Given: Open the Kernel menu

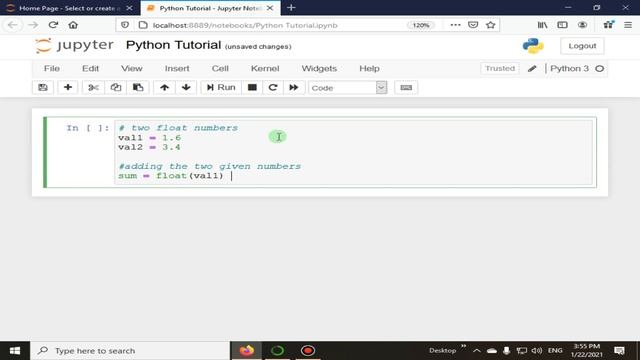Looking at the screenshot, I should click(x=265, y=69).
